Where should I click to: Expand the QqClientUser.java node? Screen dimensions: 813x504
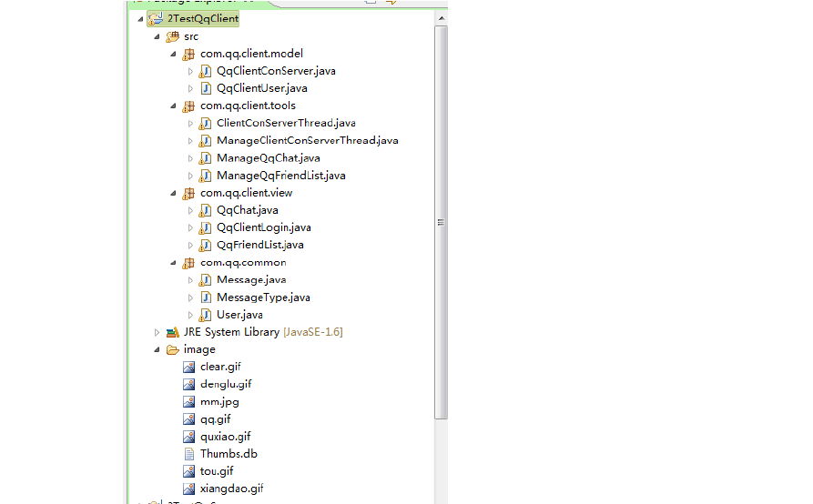point(190,88)
